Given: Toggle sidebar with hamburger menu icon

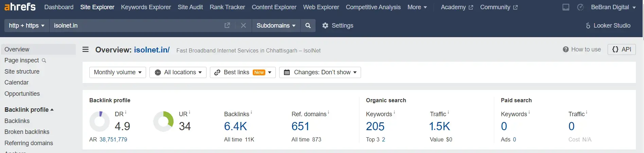Looking at the screenshot, I should coord(86,50).
